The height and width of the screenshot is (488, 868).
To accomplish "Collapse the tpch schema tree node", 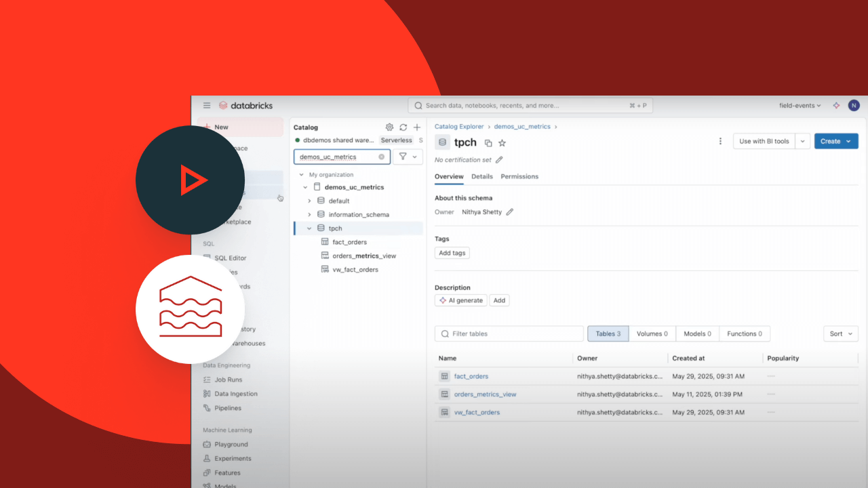I will click(309, 228).
